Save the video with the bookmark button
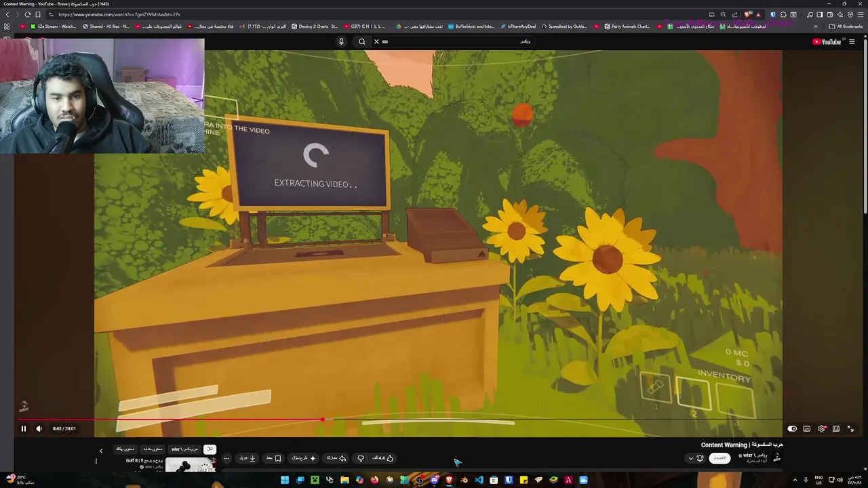868x488 pixels. pyautogui.click(x=274, y=458)
